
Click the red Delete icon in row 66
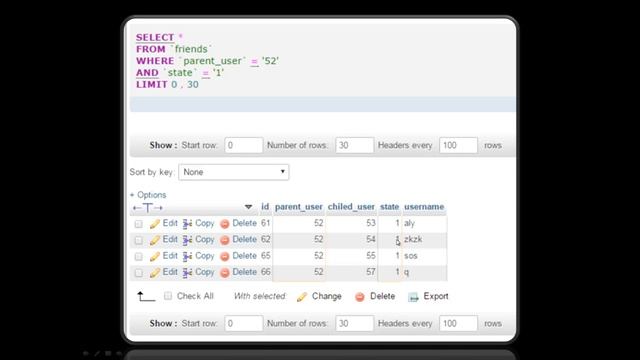(224, 273)
